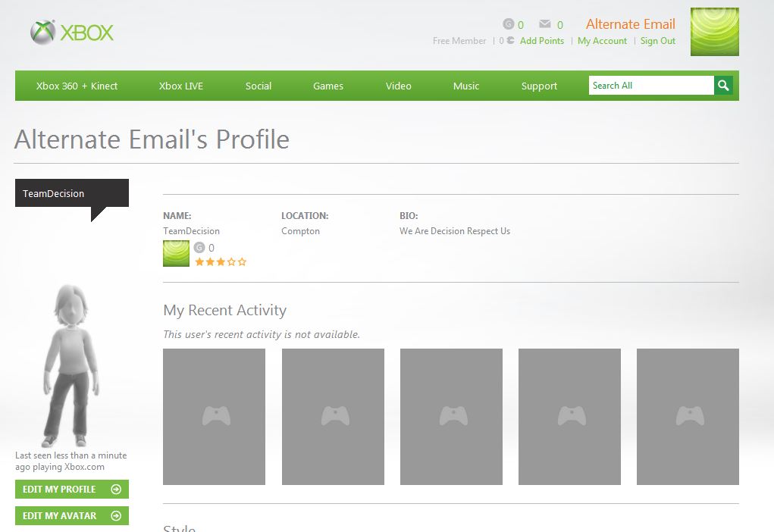This screenshot has height=532, width=774.
Task: Select fifth recent activity game placeholder
Action: pyautogui.click(x=688, y=417)
